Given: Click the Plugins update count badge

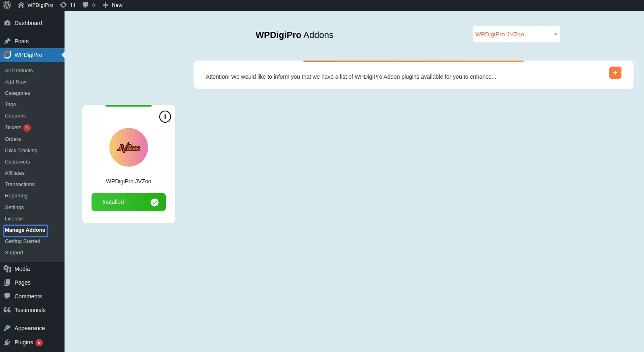Looking at the screenshot, I should (39, 342).
